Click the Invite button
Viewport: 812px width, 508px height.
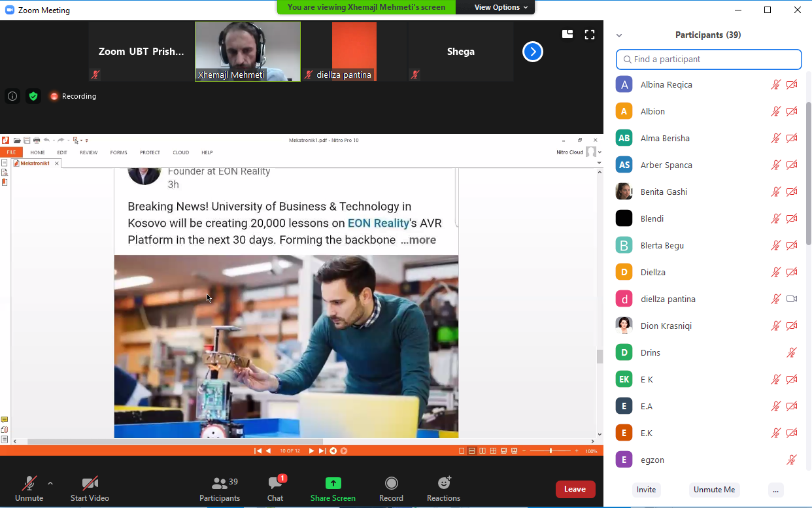click(x=646, y=490)
